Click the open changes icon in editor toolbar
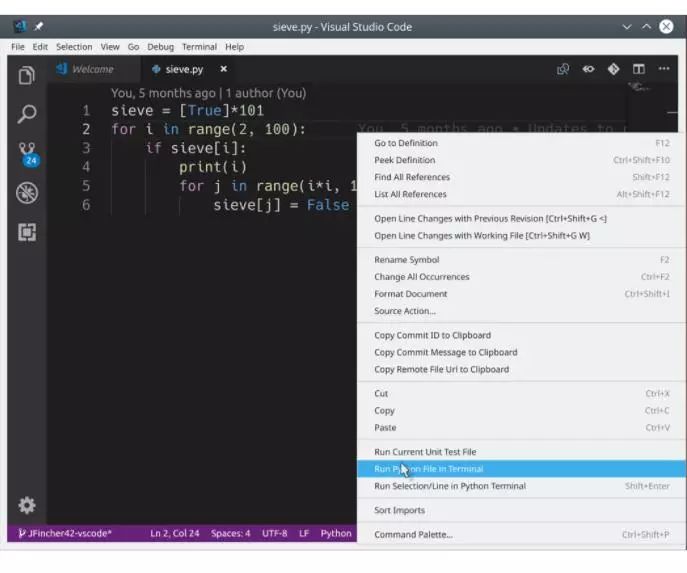This screenshot has height=573, width=687. pos(563,69)
